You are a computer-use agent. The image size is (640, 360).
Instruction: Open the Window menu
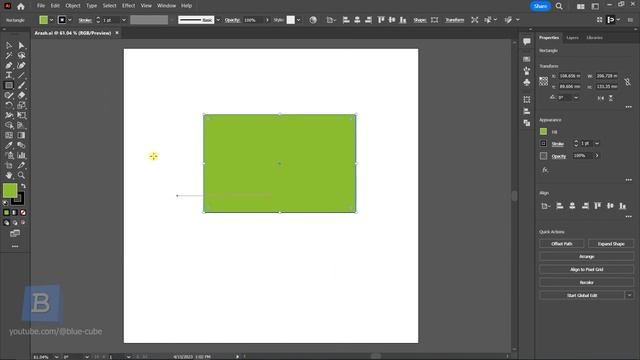(167, 6)
